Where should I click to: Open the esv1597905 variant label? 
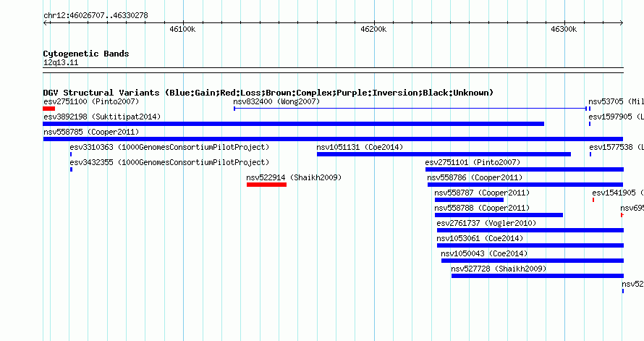click(616, 117)
